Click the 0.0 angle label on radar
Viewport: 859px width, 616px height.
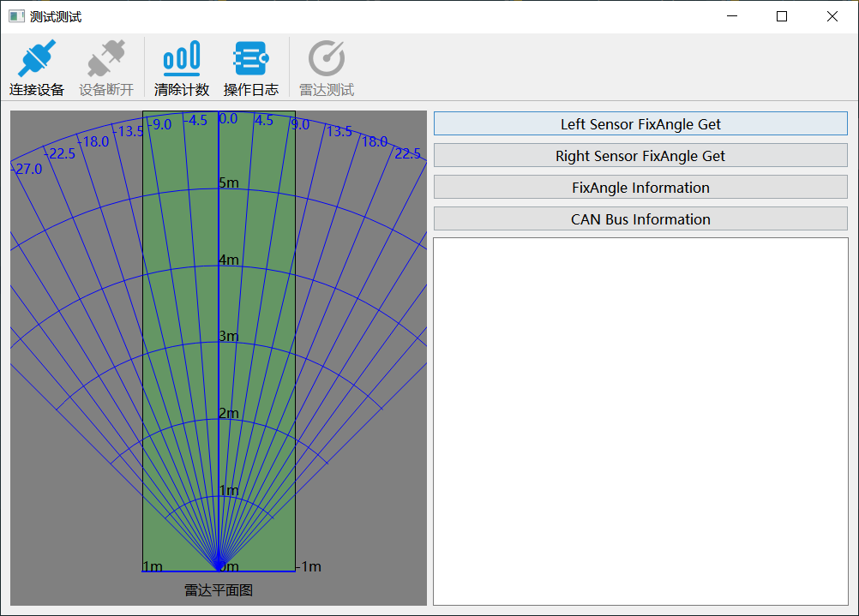tap(228, 119)
